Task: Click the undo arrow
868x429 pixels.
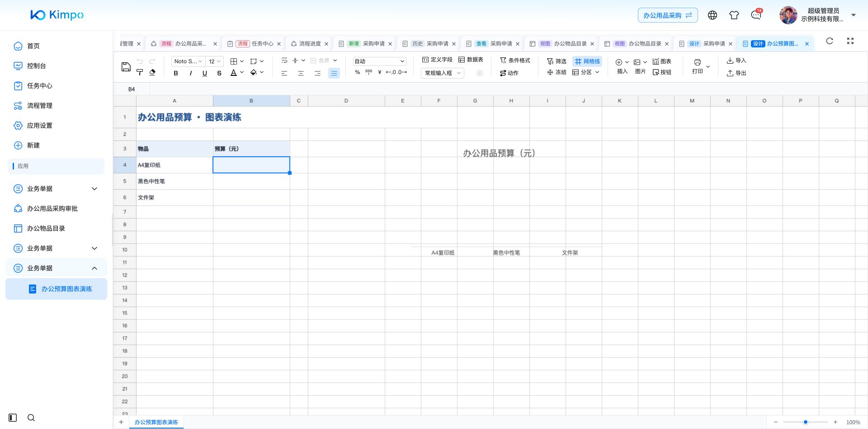Action: tap(140, 61)
